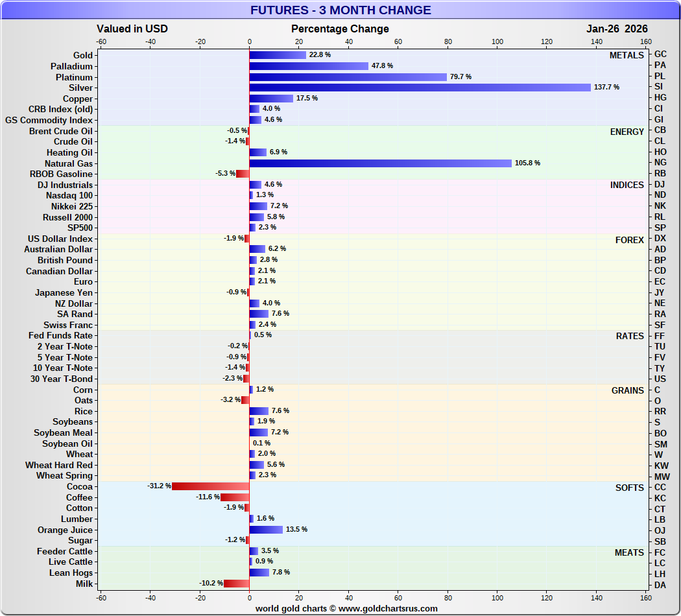
Task: Click the 10 Year T-Note label
Action: pyautogui.click(x=63, y=368)
